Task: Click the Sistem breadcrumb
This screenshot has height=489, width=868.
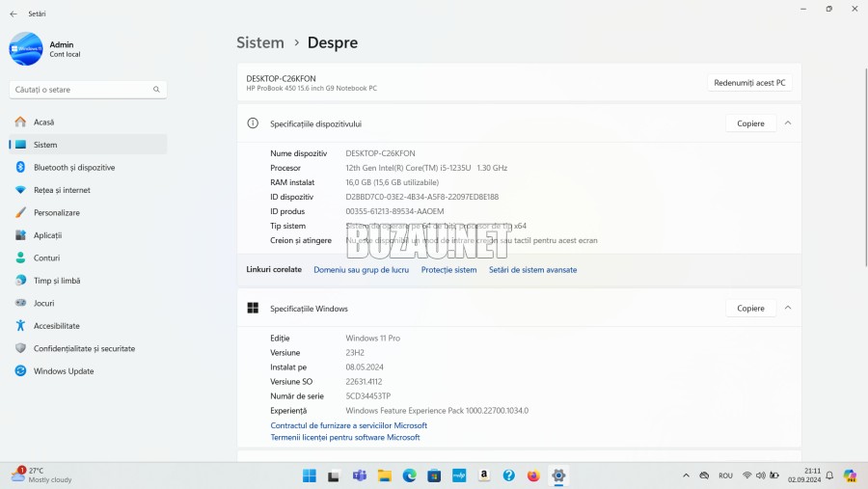Action: [x=260, y=42]
